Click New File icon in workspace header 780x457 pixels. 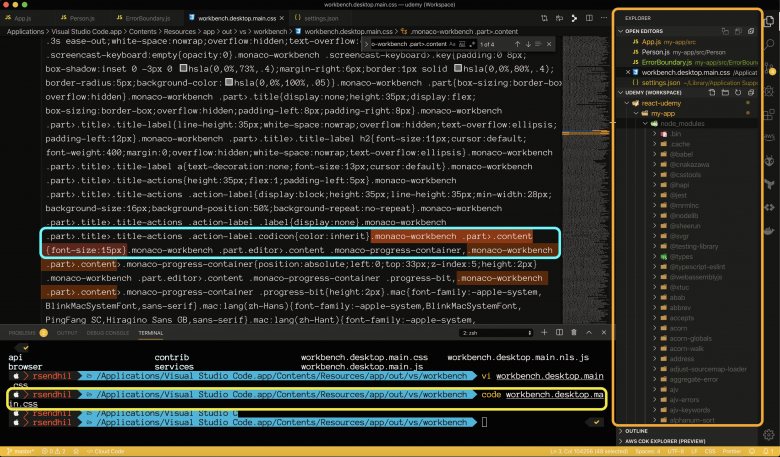pos(712,92)
